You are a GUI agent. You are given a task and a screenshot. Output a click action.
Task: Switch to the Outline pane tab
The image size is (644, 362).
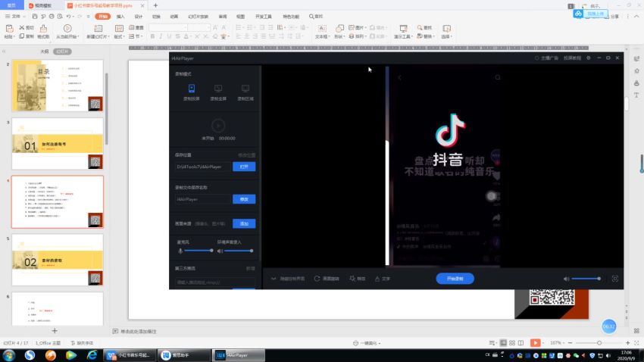[45, 51]
